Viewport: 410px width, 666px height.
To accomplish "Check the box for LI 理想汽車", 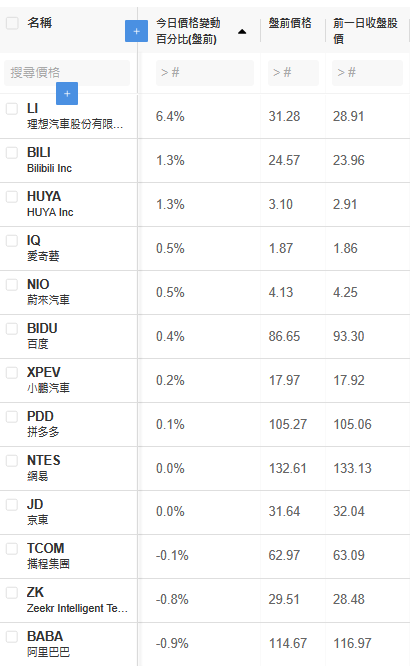I will pyautogui.click(x=12, y=109).
